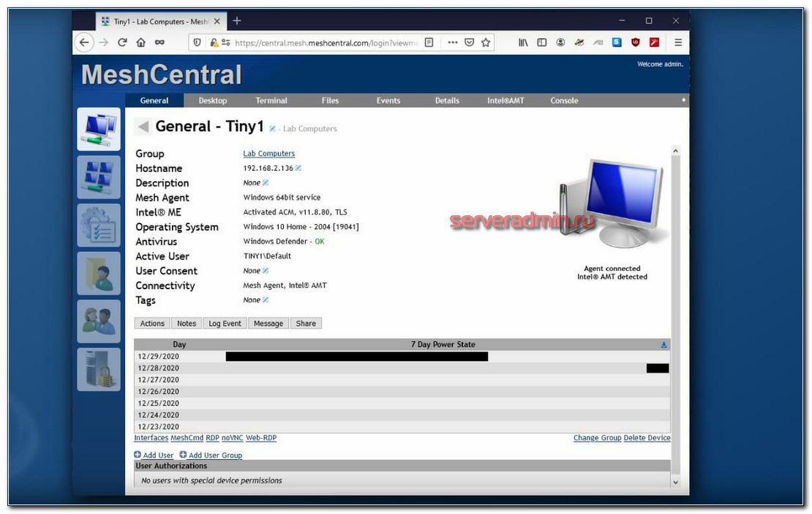Reload the page in browser toolbar

pyautogui.click(x=122, y=42)
